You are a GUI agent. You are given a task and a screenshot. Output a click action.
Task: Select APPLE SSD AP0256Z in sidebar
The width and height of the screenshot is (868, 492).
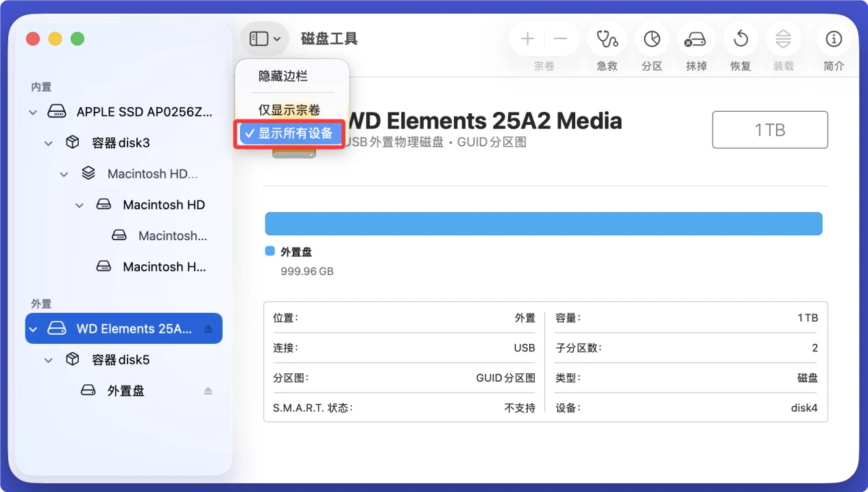coord(124,112)
